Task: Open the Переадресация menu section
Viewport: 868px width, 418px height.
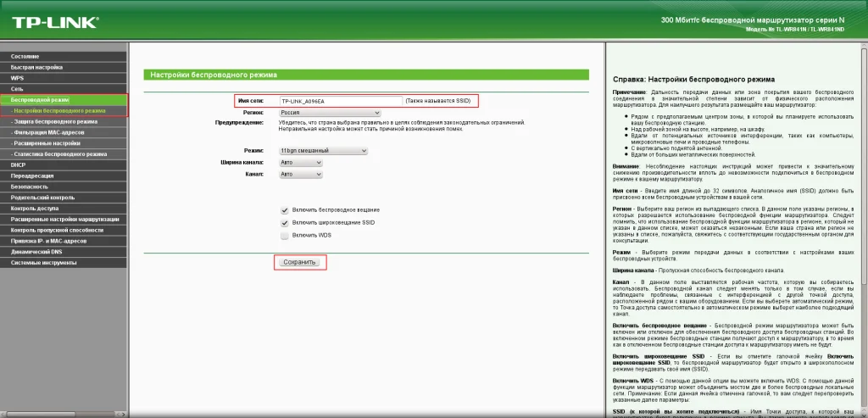Action: 63,176
